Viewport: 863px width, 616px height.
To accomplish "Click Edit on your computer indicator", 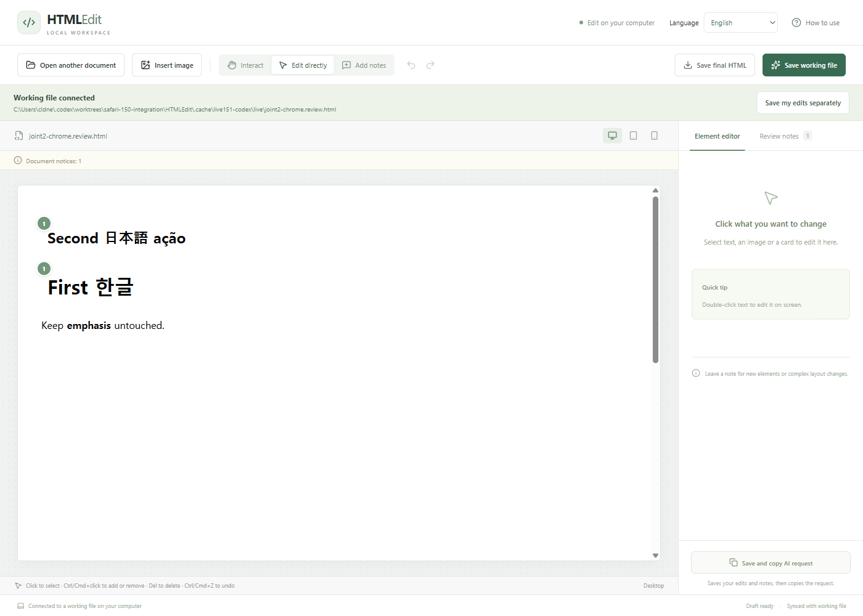I will point(617,23).
